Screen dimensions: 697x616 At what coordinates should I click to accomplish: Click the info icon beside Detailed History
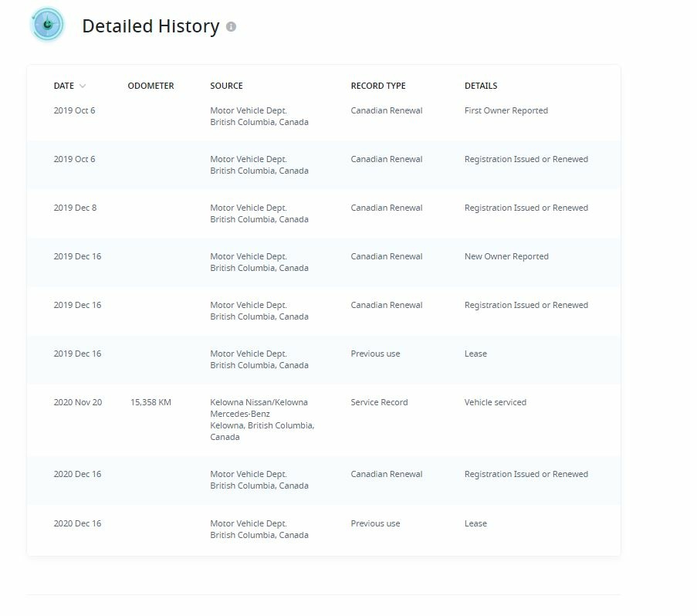231,27
